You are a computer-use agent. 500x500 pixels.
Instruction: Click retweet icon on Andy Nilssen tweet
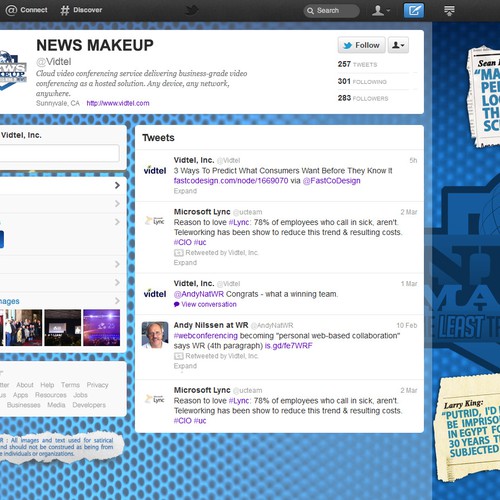pyautogui.click(x=179, y=356)
